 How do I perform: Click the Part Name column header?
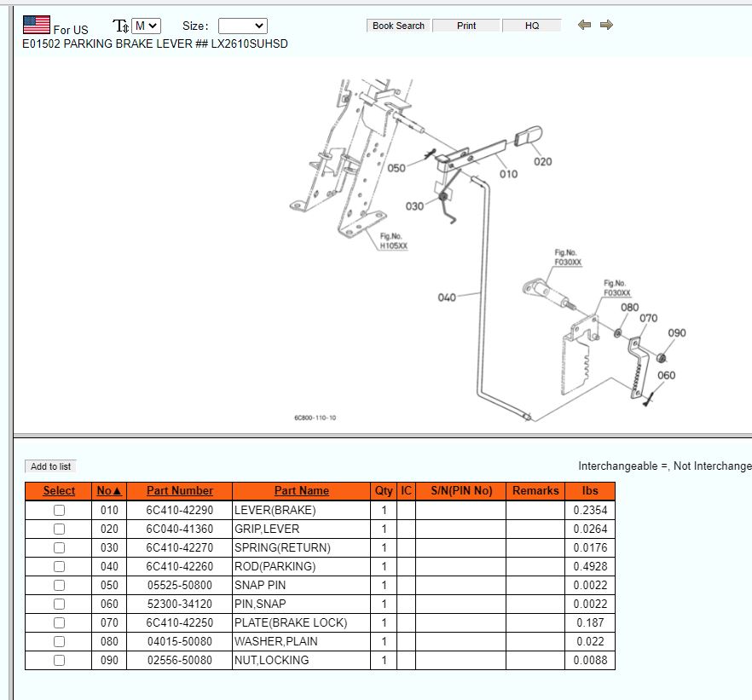tap(301, 491)
